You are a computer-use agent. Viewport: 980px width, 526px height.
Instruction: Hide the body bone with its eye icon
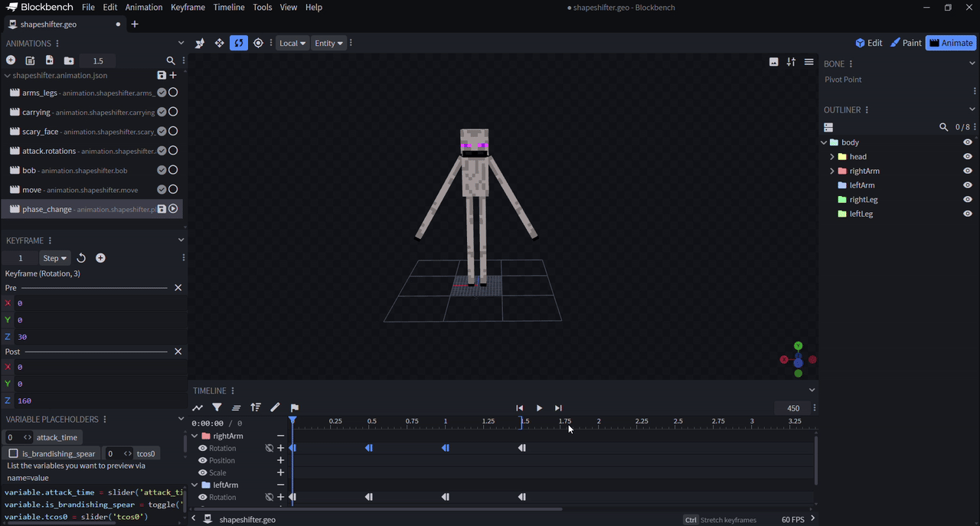point(968,142)
